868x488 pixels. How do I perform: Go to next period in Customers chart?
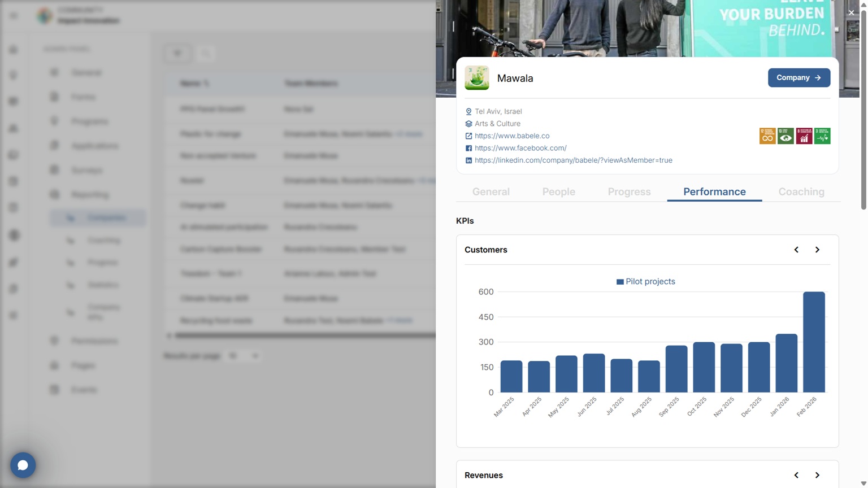817,250
